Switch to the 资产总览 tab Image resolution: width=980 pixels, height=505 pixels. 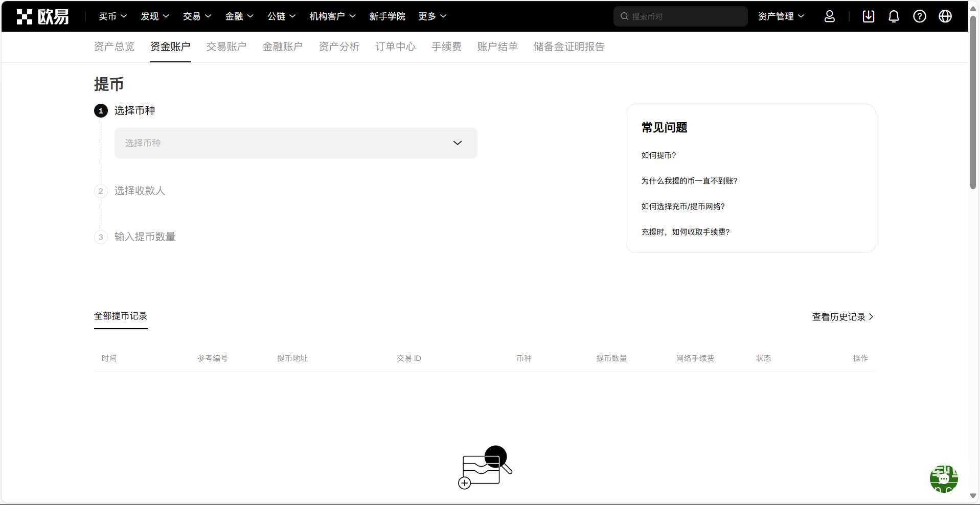coord(114,47)
